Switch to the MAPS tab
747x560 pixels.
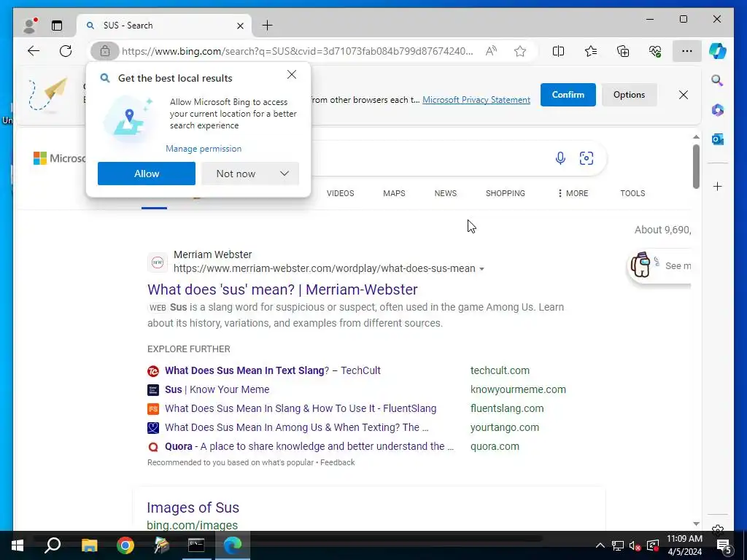394,193
